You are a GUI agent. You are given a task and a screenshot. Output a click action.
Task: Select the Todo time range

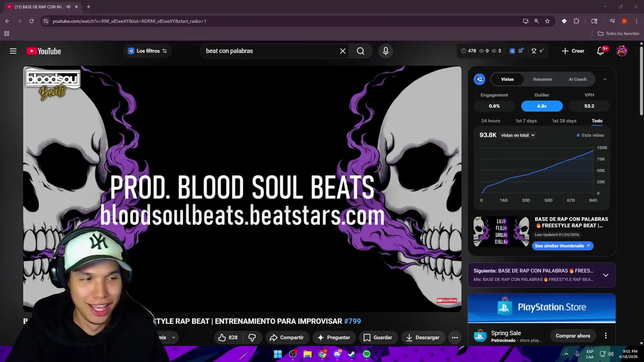click(x=597, y=121)
